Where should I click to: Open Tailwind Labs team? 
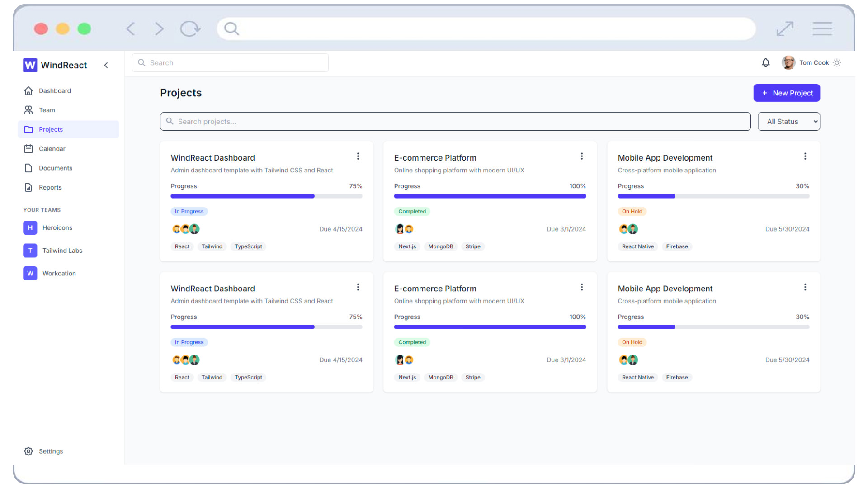coord(68,251)
